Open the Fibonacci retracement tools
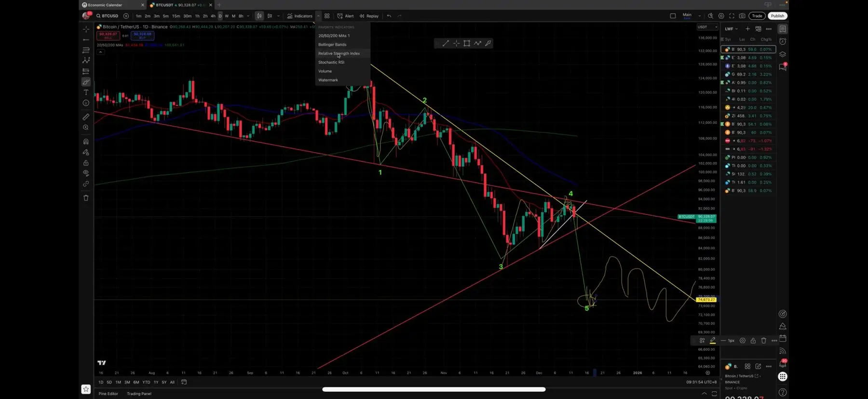868x399 pixels. click(x=86, y=50)
